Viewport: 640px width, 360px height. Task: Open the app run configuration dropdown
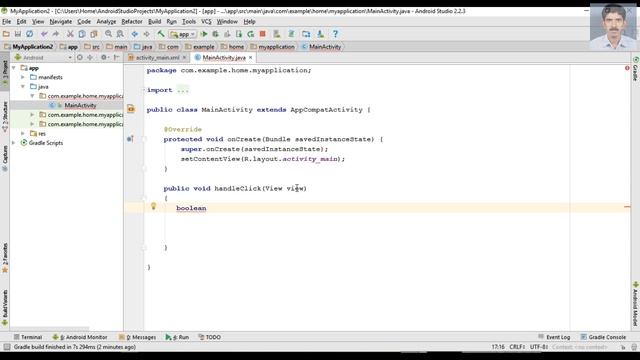pos(183,35)
